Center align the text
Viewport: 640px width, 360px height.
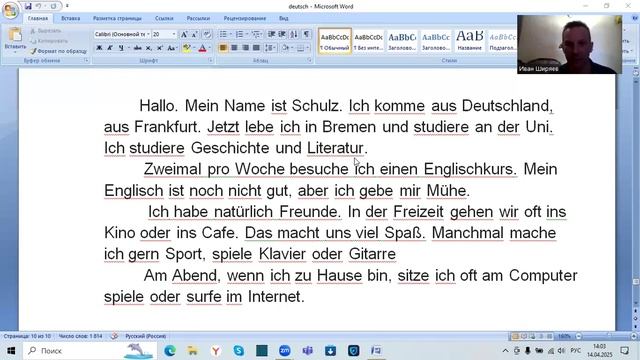[234, 48]
